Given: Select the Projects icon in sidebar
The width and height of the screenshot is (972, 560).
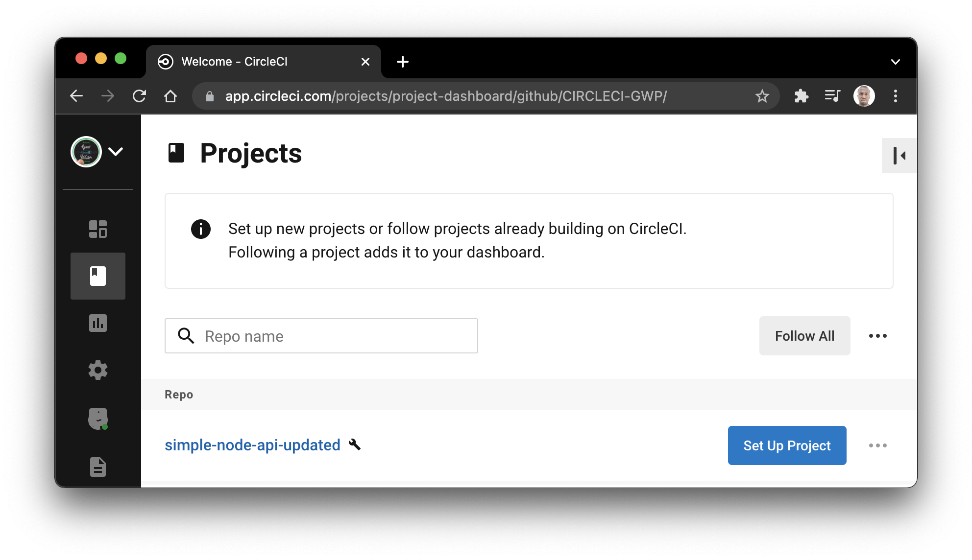Looking at the screenshot, I should (x=98, y=276).
